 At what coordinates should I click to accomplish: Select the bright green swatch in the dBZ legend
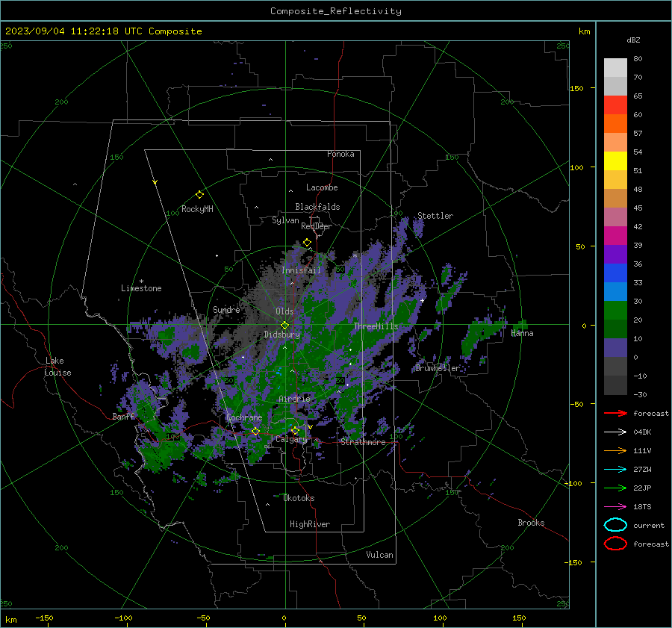tap(615, 310)
